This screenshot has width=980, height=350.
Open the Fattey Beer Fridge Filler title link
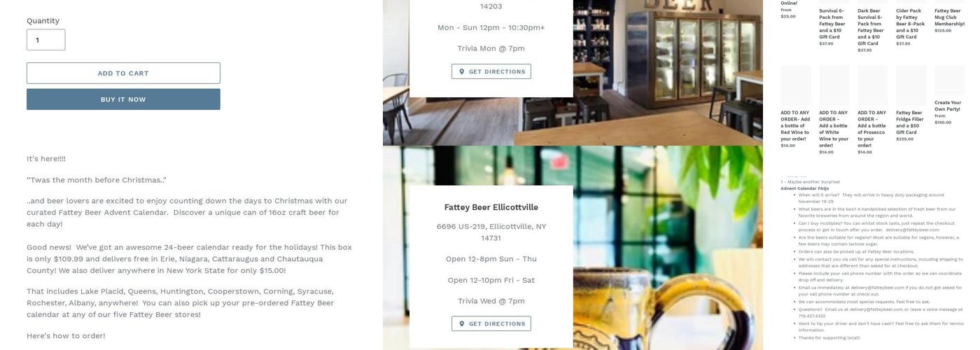tap(910, 122)
